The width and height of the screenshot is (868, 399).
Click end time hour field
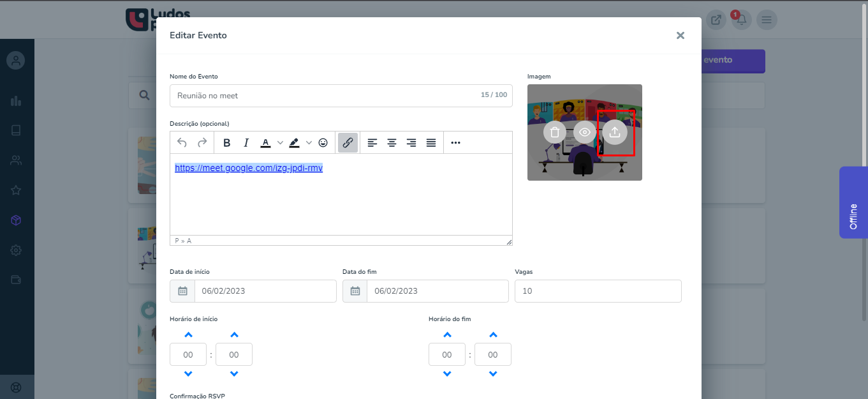coord(447,354)
